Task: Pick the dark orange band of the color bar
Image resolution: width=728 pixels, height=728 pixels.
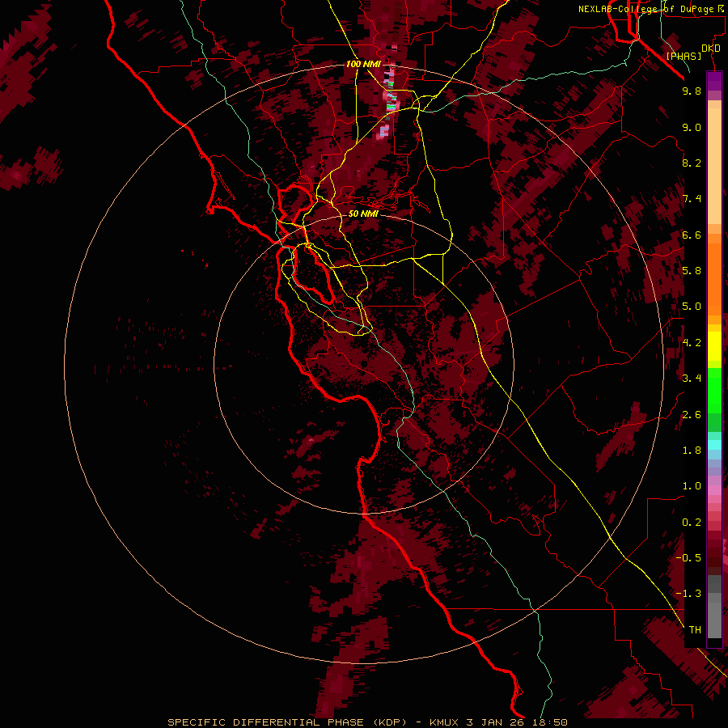Action: pyautogui.click(x=714, y=278)
